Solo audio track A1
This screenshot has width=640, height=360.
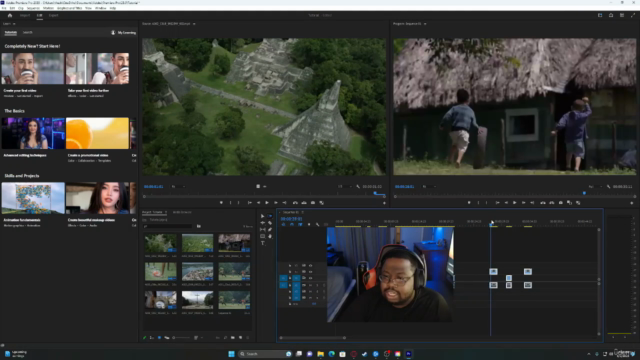click(317, 285)
